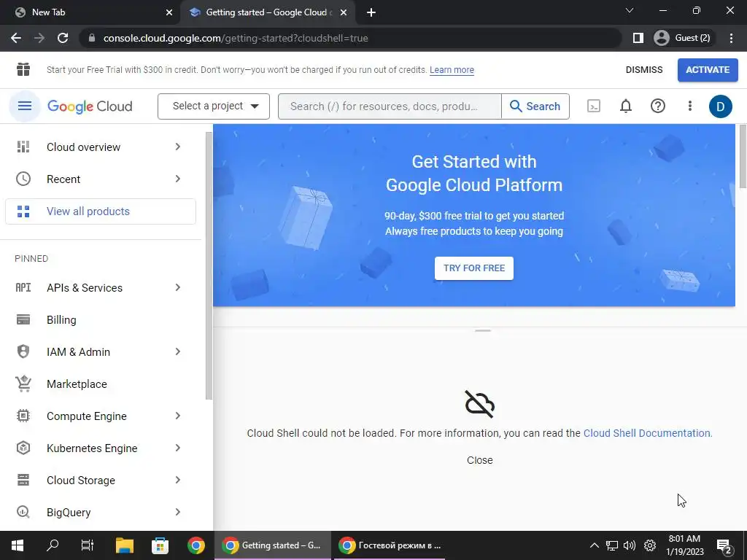Open Windows taskbar search

pos(53,545)
